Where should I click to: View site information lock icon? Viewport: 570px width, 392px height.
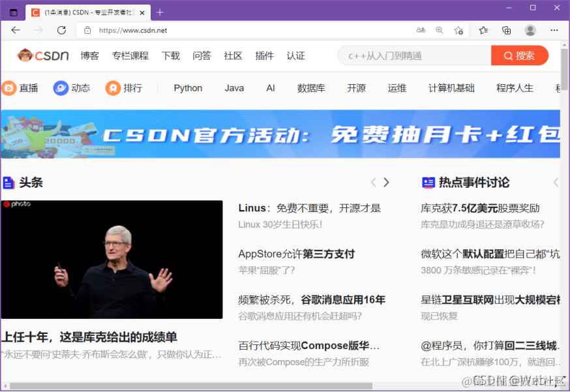tap(87, 30)
